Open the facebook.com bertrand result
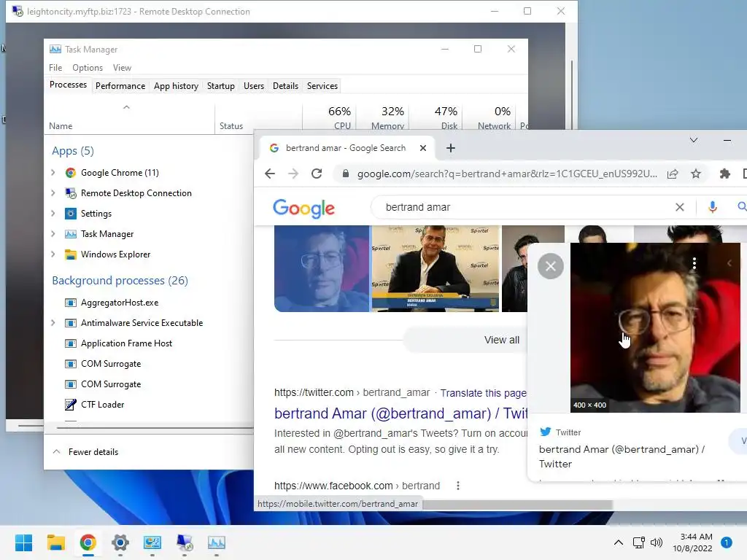This screenshot has height=560, width=747. tap(357, 486)
